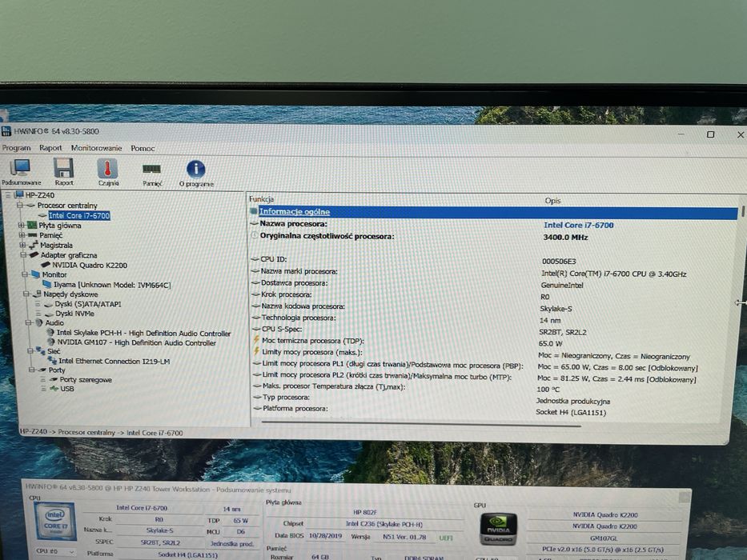Click the Funkcja column header
Screen dimensions: 747x560
tap(262, 199)
